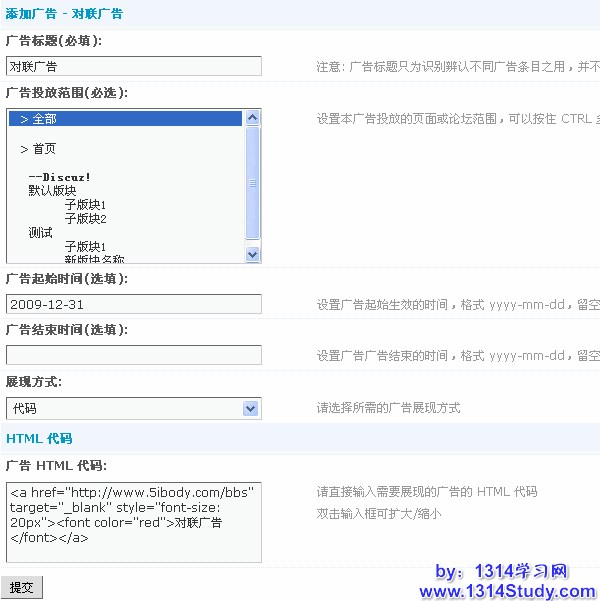Viewport: 600px width, 601px height.
Task: Pick '子版块1' under 测试
Action: [85, 246]
